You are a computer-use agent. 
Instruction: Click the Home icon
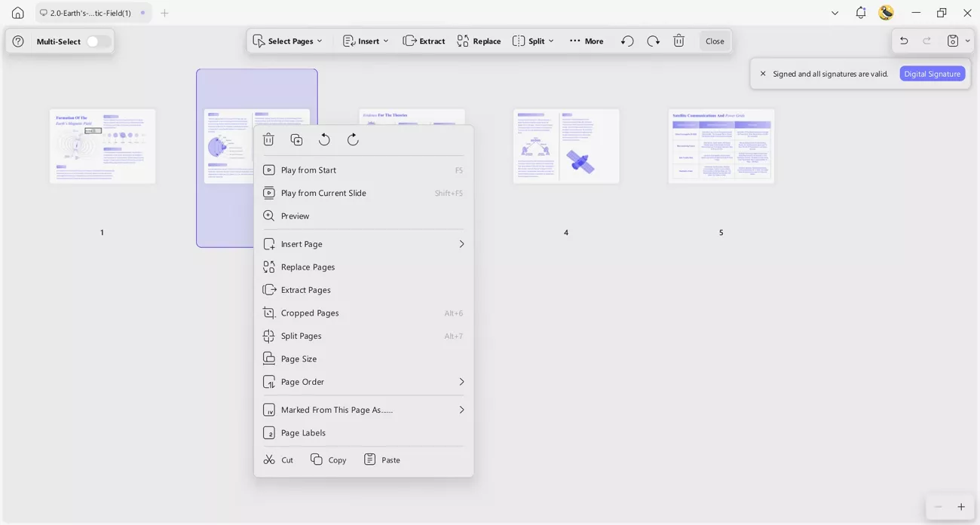click(x=18, y=13)
